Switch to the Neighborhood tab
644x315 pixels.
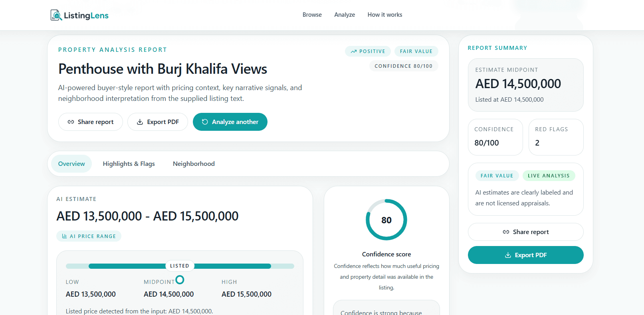[x=194, y=164]
